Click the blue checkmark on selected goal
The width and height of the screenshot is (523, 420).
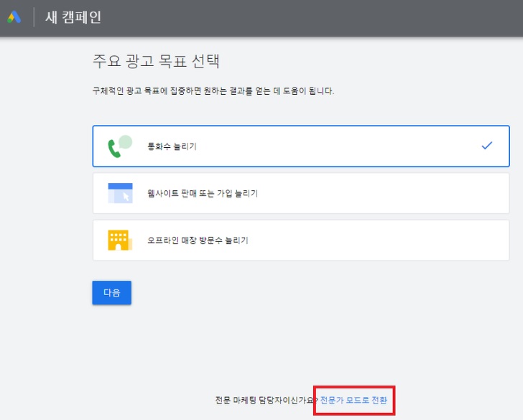(x=486, y=145)
